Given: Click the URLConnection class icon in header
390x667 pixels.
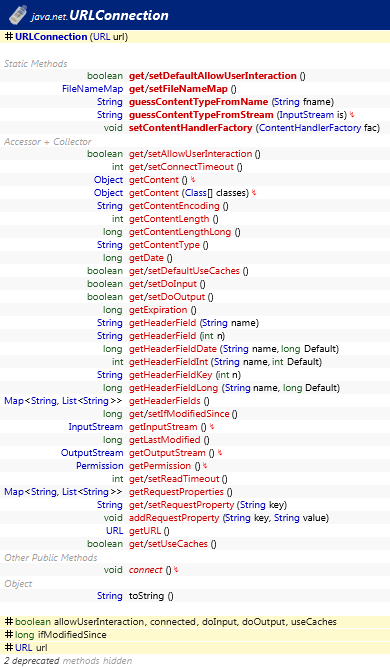Looking at the screenshot, I should [x=17, y=15].
